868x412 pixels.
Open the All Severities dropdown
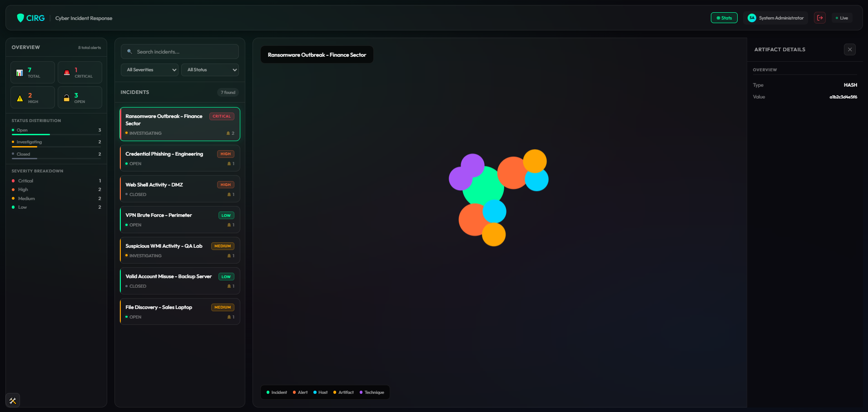coord(149,70)
